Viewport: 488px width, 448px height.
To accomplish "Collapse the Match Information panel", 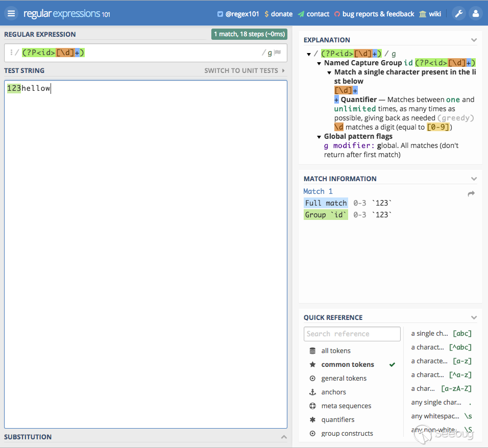I will (x=474, y=179).
